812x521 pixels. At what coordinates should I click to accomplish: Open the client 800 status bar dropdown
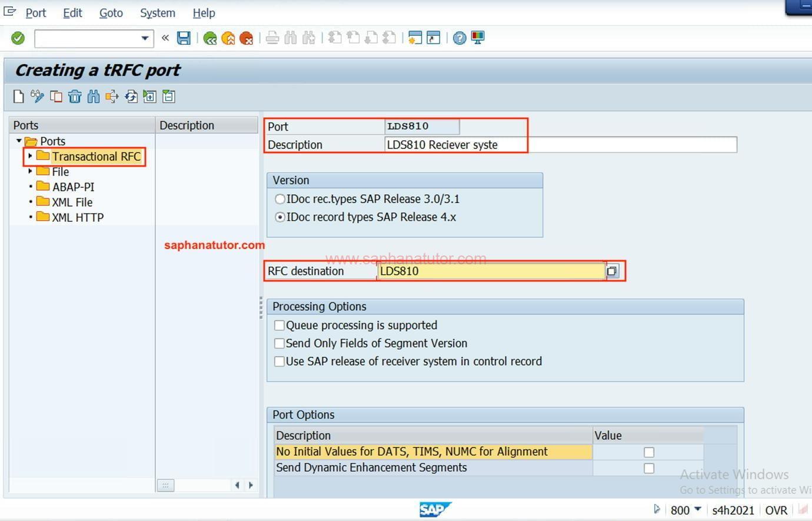pos(698,509)
